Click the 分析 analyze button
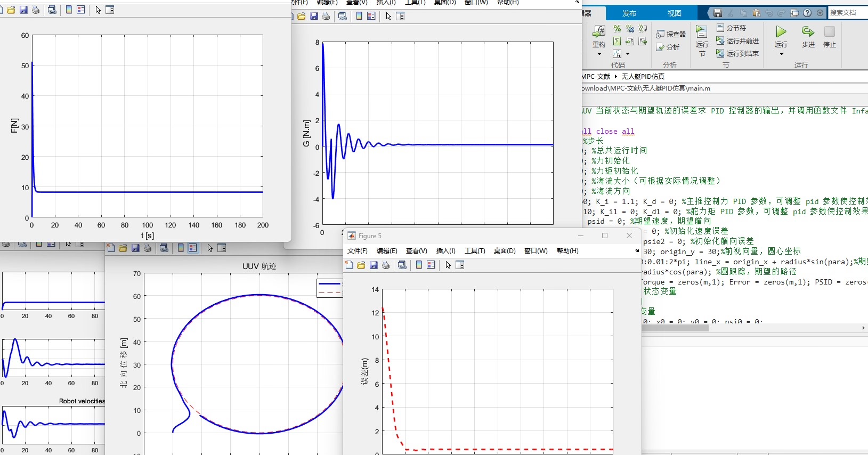The image size is (868, 455). [668, 47]
